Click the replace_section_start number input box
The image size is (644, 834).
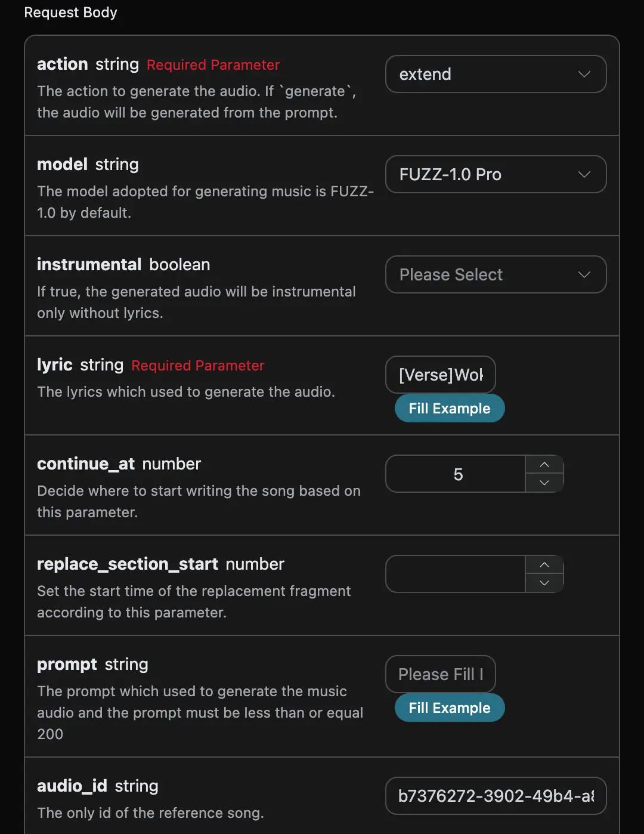[x=456, y=574]
